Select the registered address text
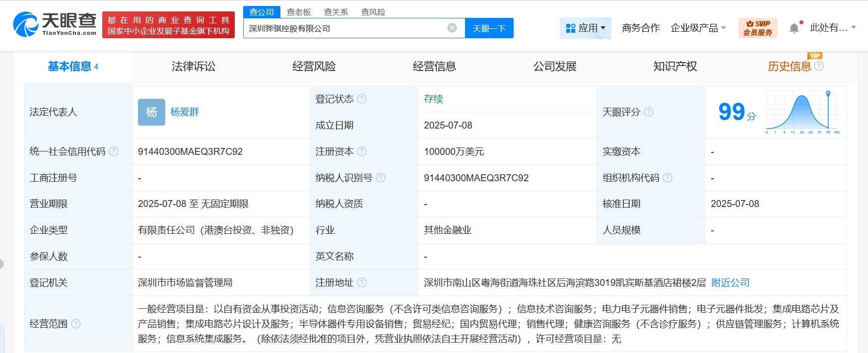This screenshot has width=868, height=353. (565, 282)
